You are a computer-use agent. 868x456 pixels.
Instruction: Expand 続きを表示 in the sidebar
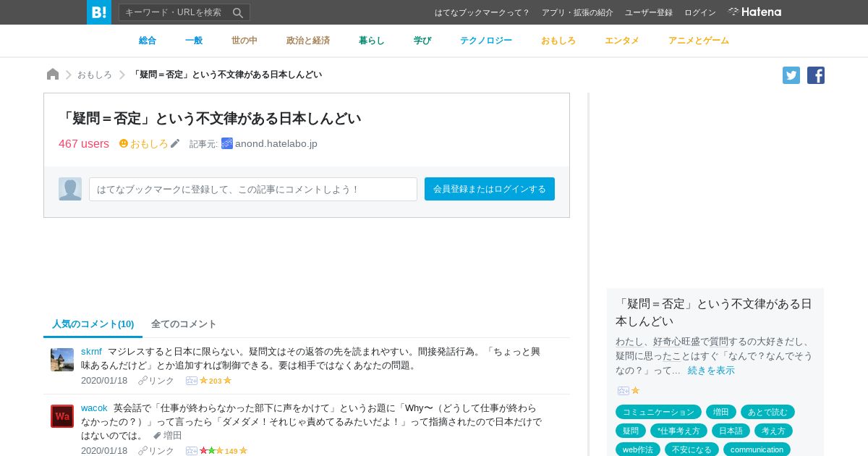[x=711, y=371]
